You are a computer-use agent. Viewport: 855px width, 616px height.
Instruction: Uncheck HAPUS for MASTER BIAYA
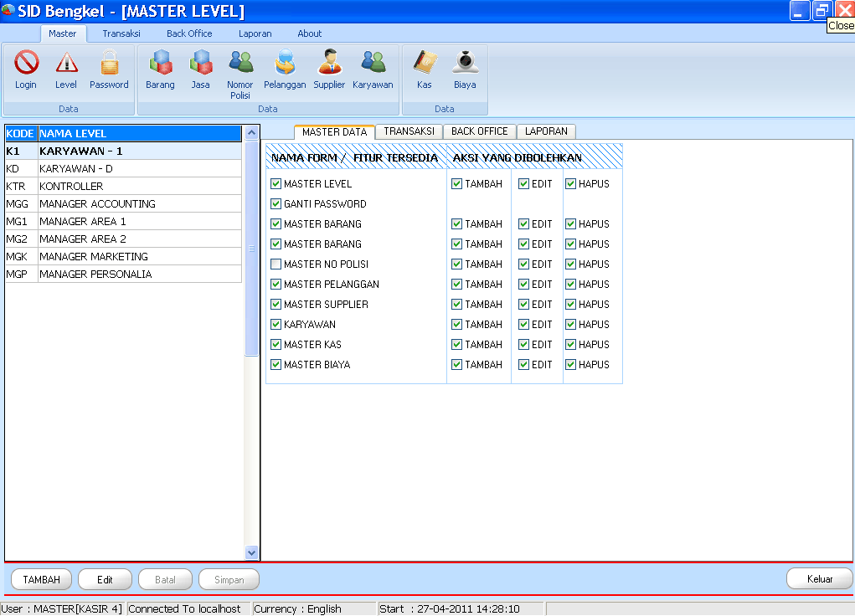(570, 364)
